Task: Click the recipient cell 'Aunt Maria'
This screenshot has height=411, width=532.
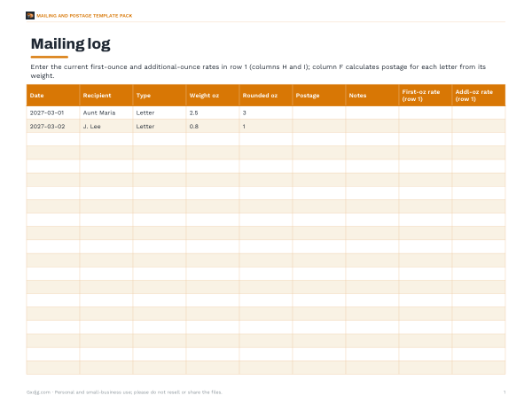Action: click(106, 112)
